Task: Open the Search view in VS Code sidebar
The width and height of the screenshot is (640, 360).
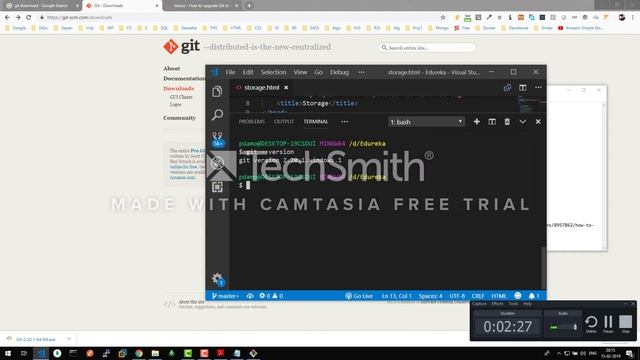Action: pos(217,115)
